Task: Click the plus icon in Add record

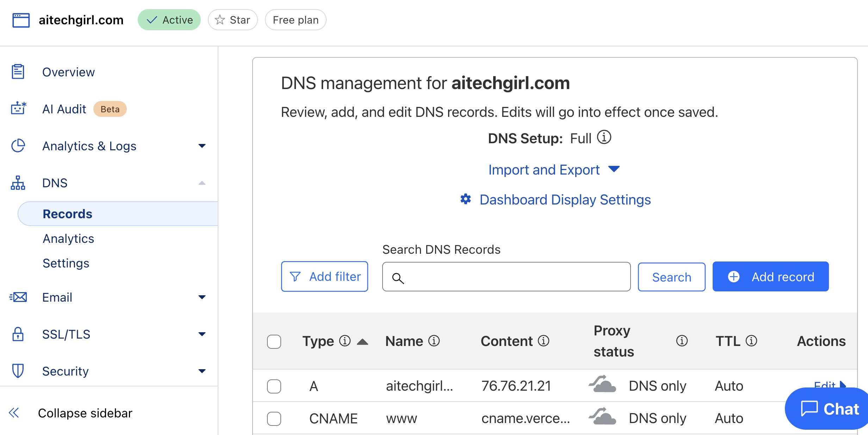Action: click(734, 277)
